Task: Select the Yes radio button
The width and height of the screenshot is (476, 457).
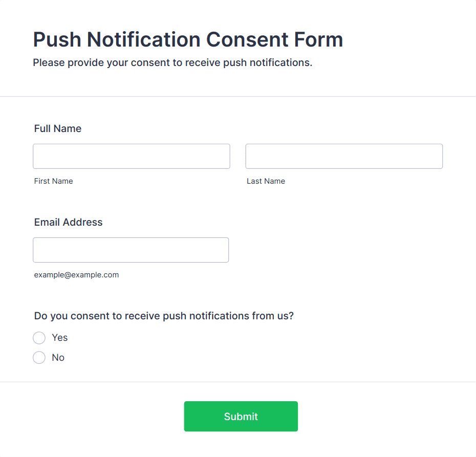Action: 39,338
